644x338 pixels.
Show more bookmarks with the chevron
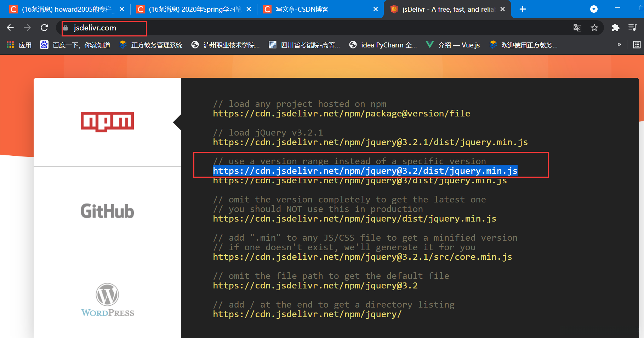pyautogui.click(x=619, y=45)
